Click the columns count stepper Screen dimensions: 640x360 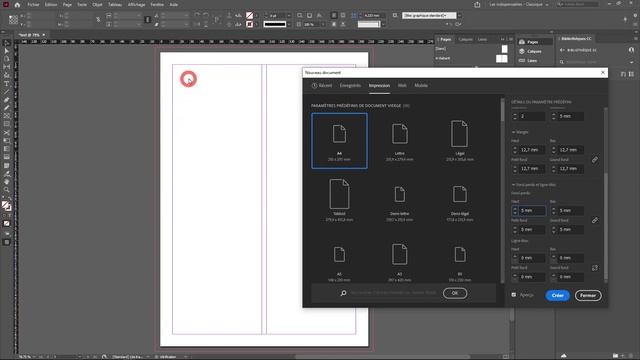(x=515, y=116)
